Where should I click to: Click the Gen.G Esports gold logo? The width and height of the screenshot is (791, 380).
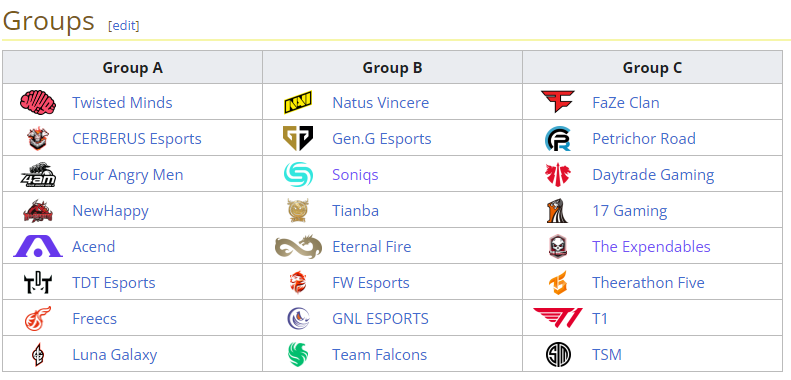pos(298,138)
